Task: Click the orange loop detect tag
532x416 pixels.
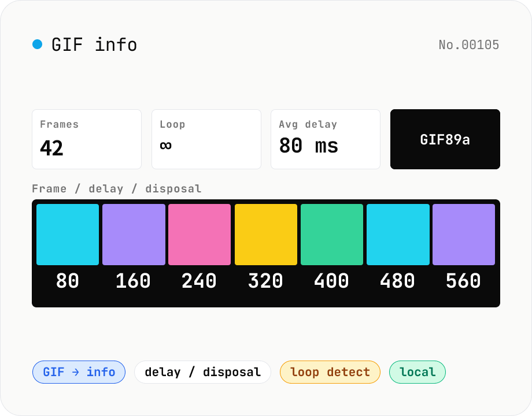Action: coord(330,372)
